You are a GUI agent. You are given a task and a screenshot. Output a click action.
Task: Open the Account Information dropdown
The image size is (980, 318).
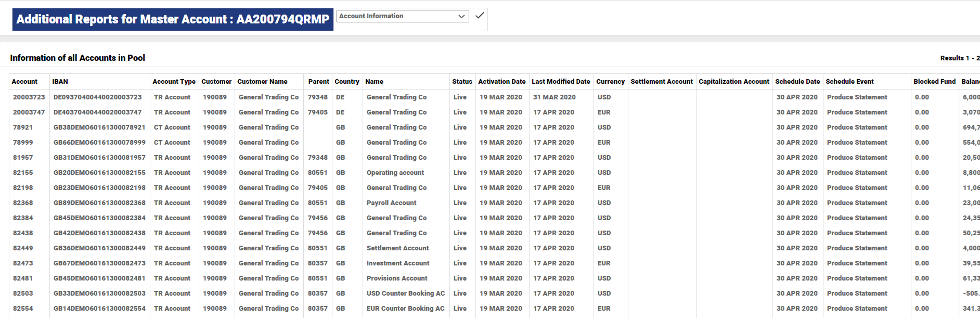(402, 16)
